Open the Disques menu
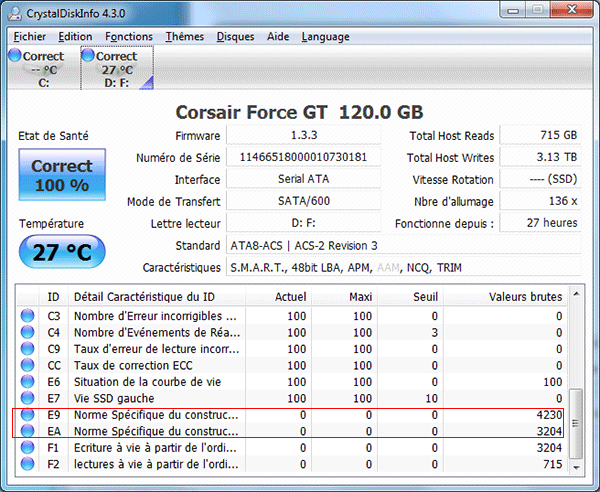 point(235,37)
